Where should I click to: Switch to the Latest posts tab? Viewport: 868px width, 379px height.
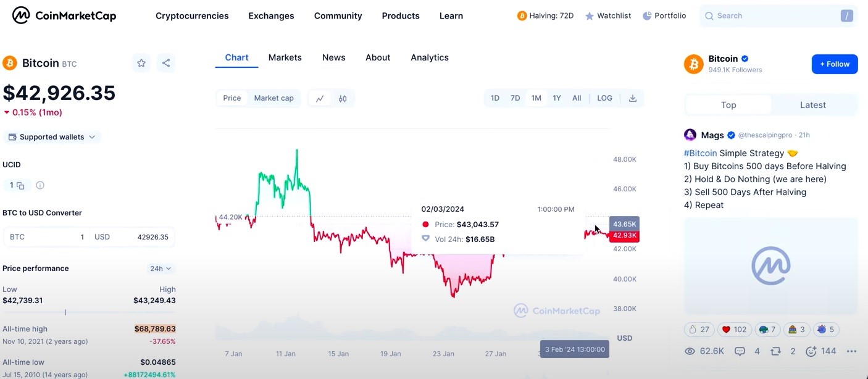pyautogui.click(x=812, y=105)
